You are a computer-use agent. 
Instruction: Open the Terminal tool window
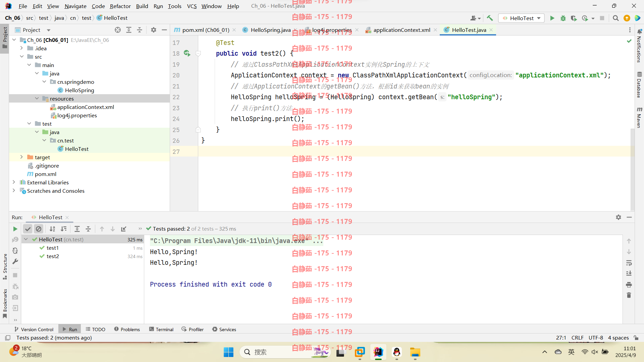pyautogui.click(x=161, y=329)
